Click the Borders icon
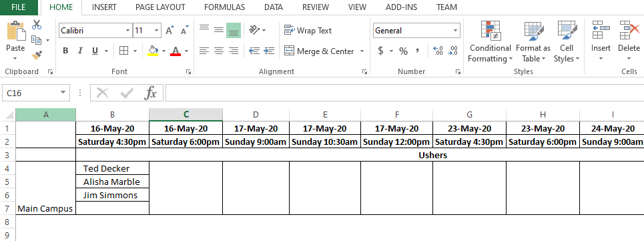Viewport: 644px width, 241px height. coord(123,51)
